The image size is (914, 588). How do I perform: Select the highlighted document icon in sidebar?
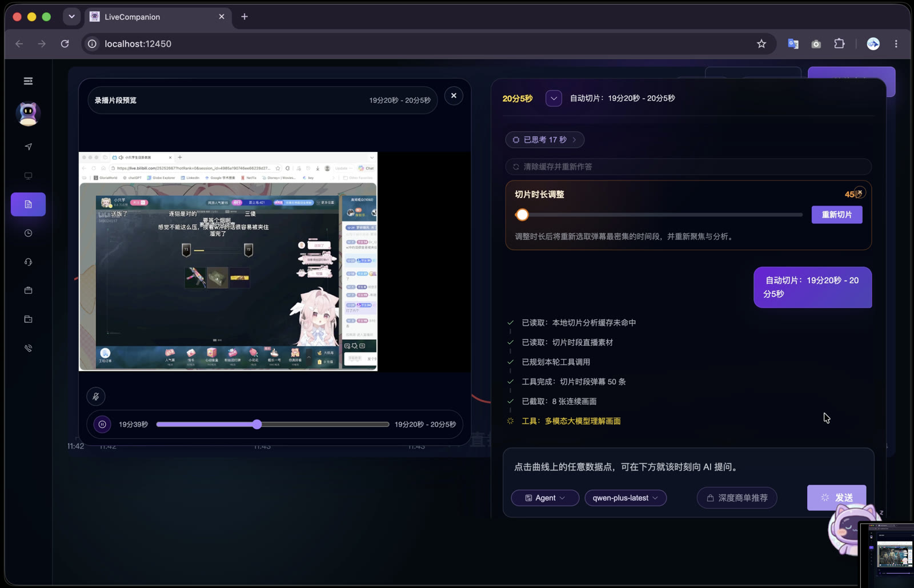point(28,204)
